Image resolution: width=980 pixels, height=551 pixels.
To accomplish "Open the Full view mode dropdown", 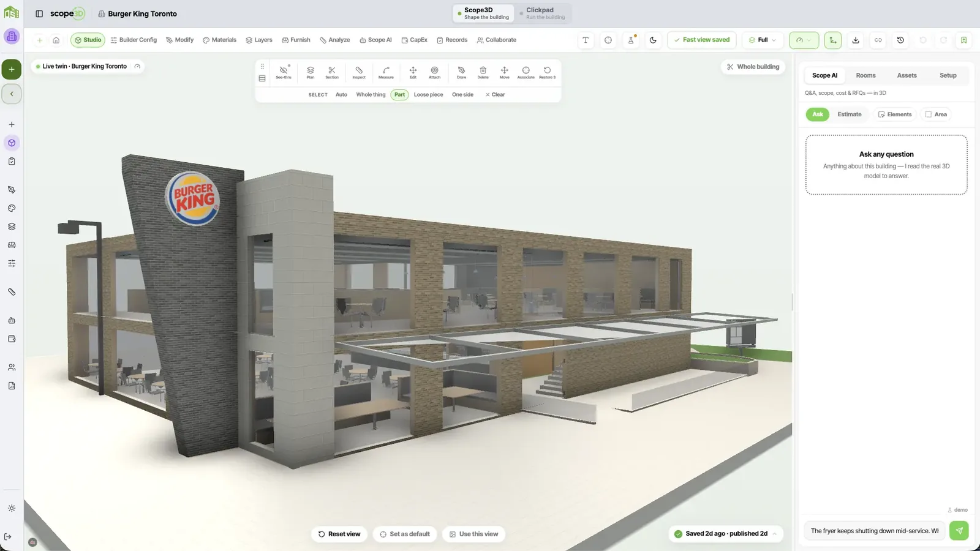I will (x=763, y=40).
